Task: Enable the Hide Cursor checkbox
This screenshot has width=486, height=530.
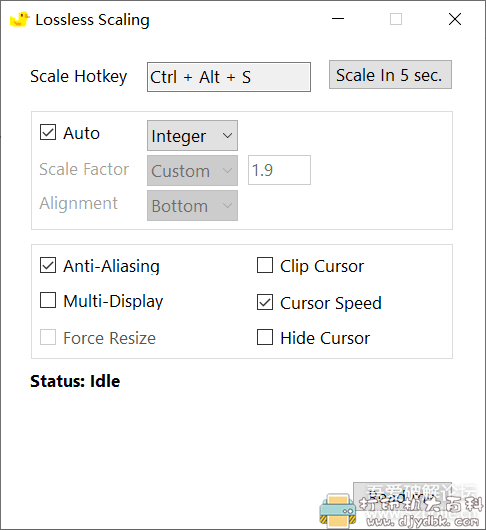Action: (x=265, y=337)
